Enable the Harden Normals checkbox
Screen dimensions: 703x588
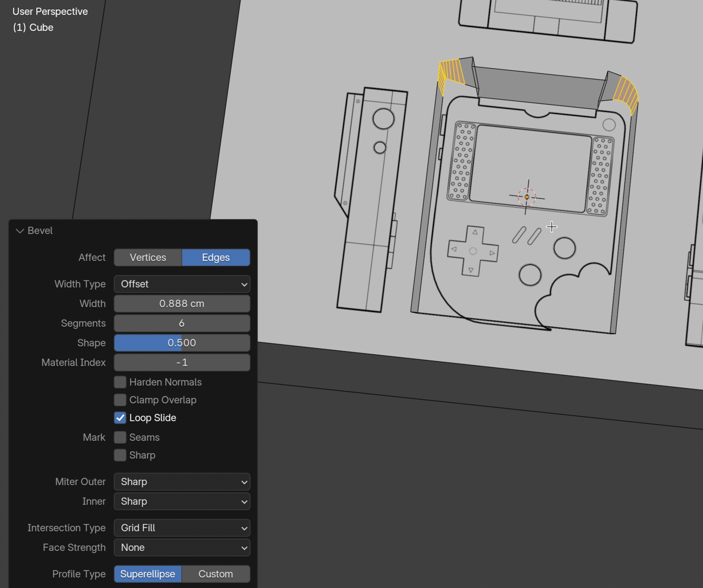pyautogui.click(x=120, y=382)
